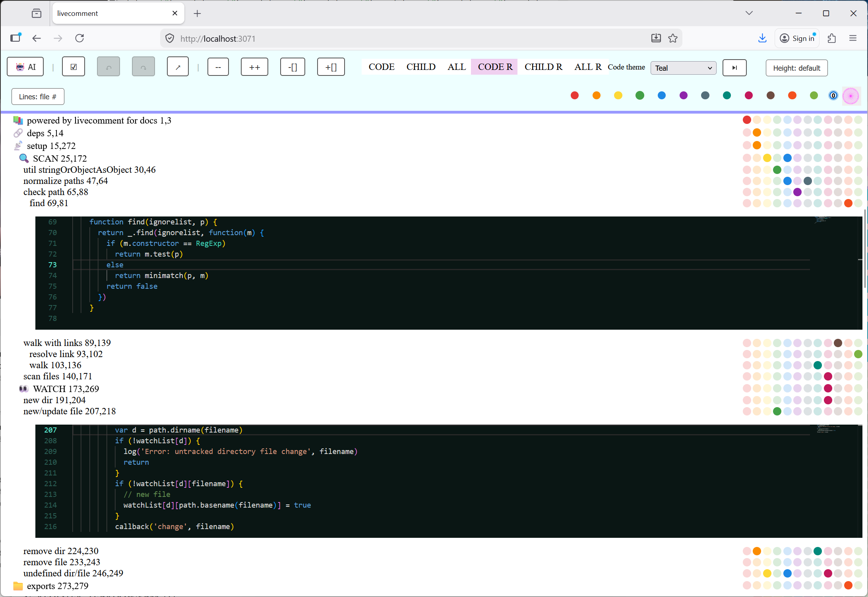Viewport: 868px width, 597px height.
Task: Toggle red dot on 'powered by livecomment' row
Action: pos(747,120)
